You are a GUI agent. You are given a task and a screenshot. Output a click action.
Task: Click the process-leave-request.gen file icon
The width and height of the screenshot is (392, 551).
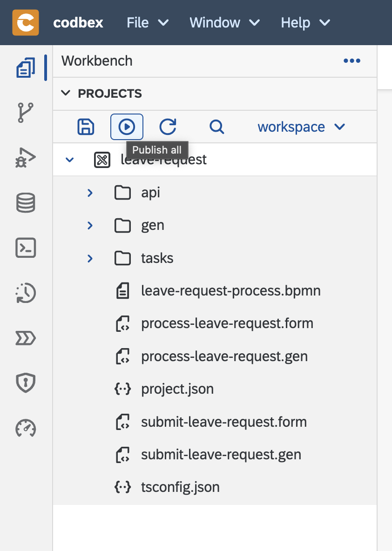[123, 356]
